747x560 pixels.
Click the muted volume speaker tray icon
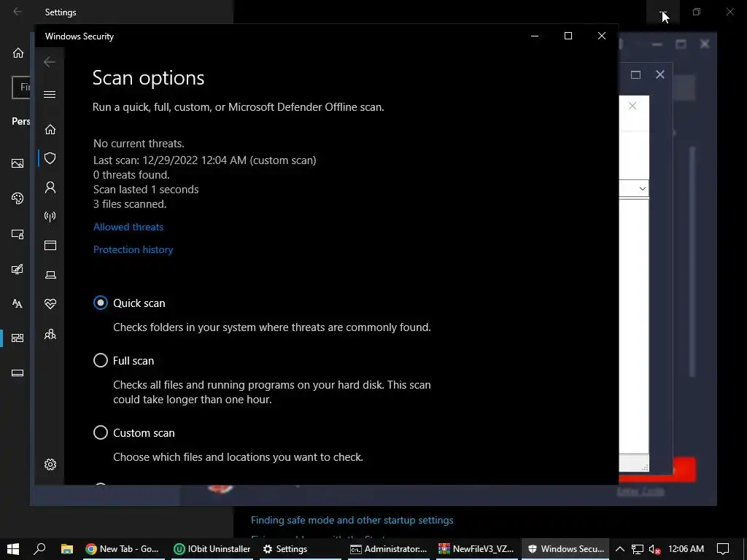coord(654,549)
